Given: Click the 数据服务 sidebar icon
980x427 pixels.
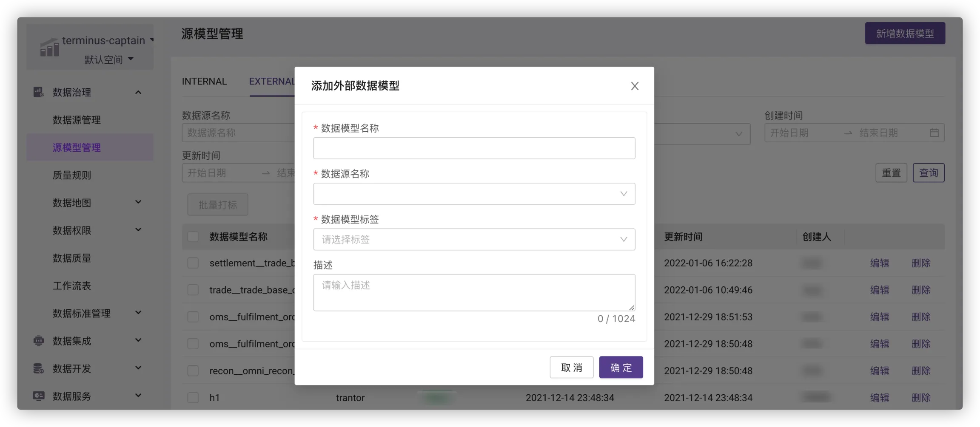Looking at the screenshot, I should click(x=39, y=396).
